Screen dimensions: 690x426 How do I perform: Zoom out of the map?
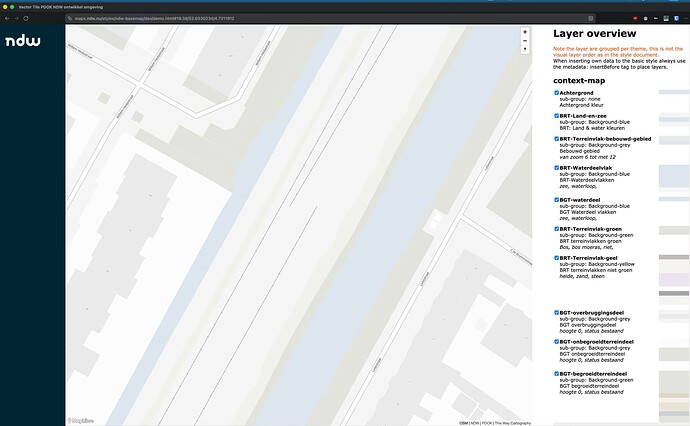coord(525,40)
